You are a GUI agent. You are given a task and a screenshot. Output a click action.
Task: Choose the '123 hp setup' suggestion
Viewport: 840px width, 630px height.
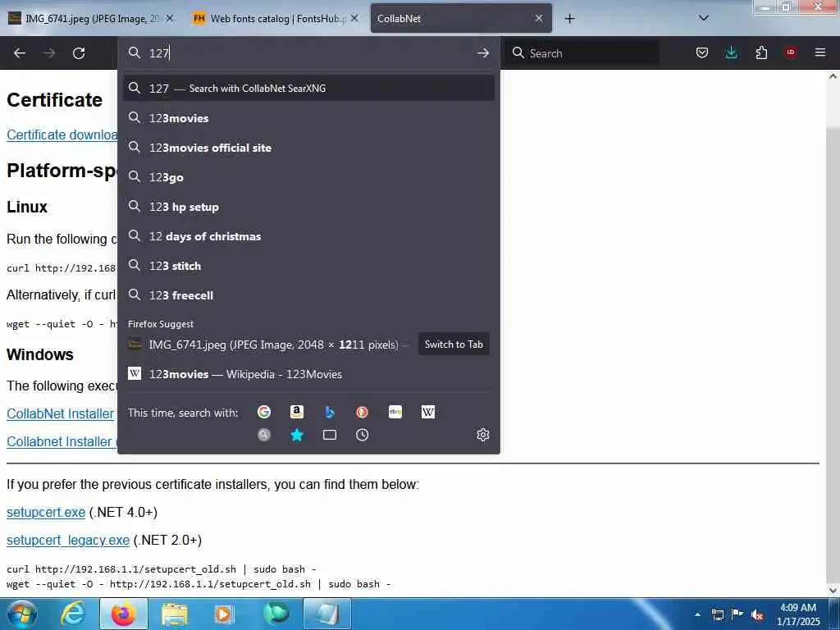click(x=308, y=207)
